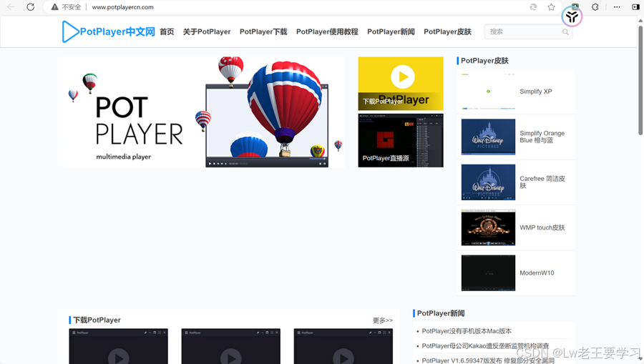Open ModernW10 skin thumbnail
This screenshot has width=644, height=364.
click(x=488, y=273)
